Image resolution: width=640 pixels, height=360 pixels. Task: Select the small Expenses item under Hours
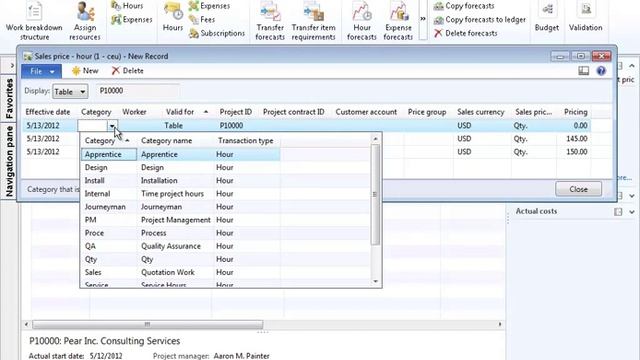pyautogui.click(x=132, y=19)
